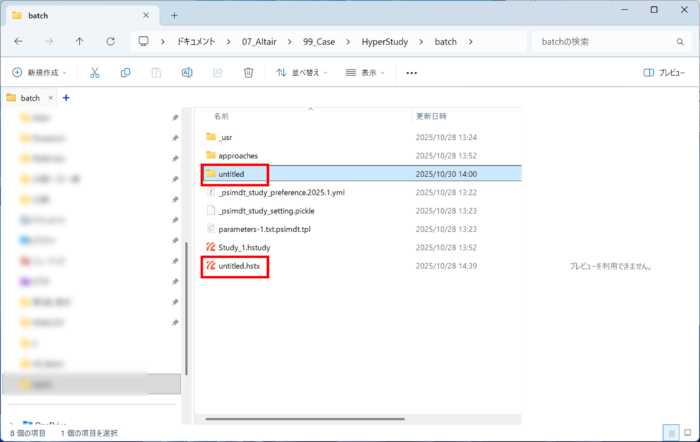The image size is (700, 442).
Task: Open the 新規作成 dropdown menu
Action: point(44,73)
